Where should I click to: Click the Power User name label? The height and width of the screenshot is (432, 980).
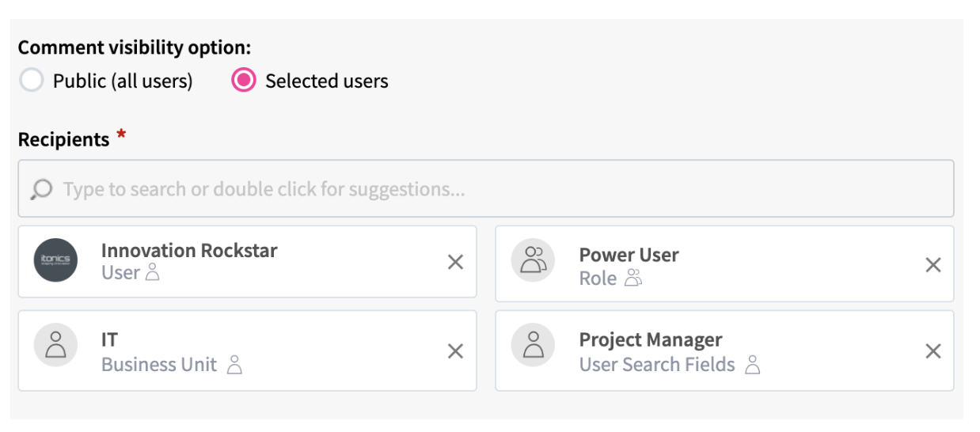tap(629, 255)
